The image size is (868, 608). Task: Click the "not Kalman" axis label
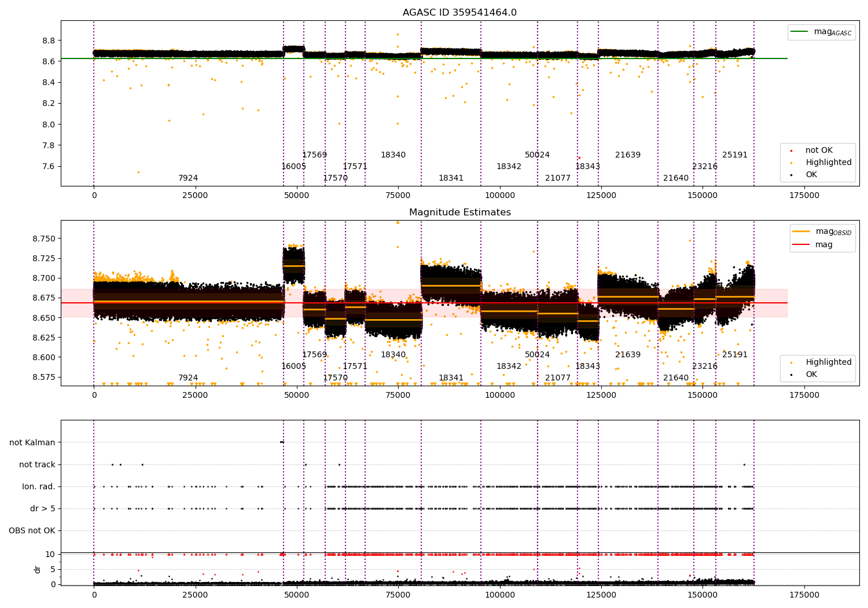(x=32, y=442)
